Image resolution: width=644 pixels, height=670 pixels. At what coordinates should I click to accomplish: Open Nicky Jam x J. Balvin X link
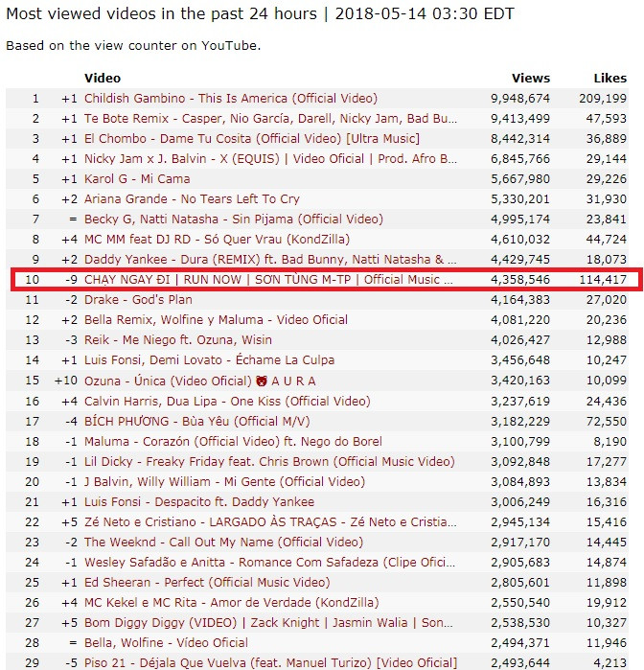pos(270,158)
